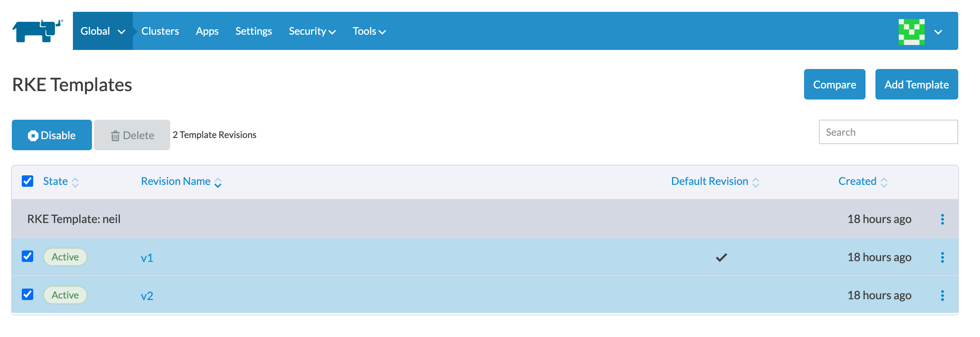Expand the Security menu
This screenshot has height=337, width=980.
point(312,31)
